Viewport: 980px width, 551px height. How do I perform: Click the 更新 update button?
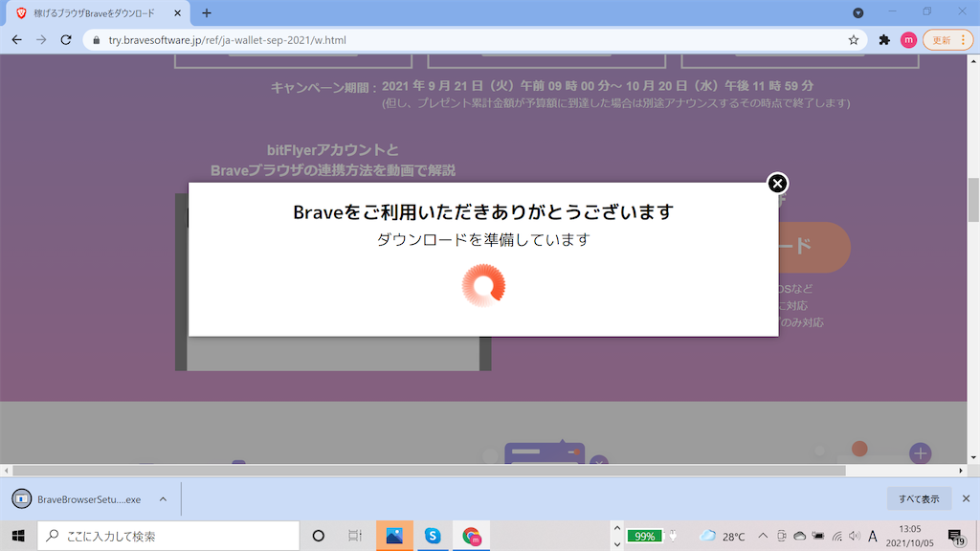942,40
